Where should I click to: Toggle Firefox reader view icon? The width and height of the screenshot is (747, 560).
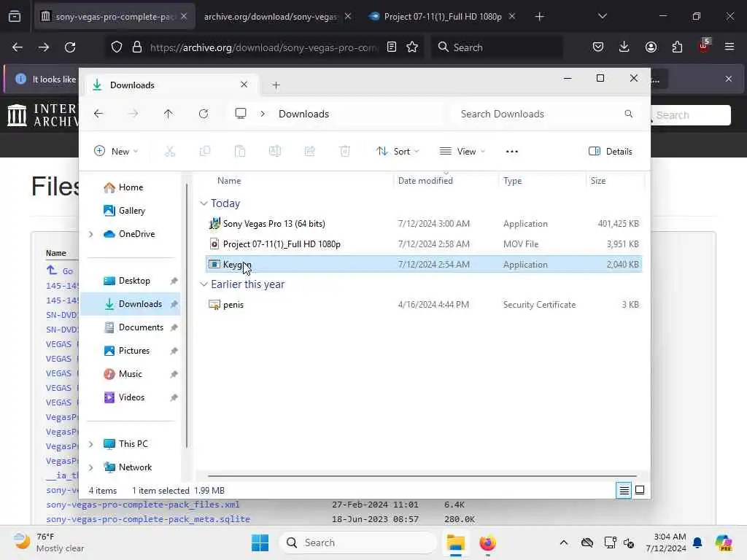click(392, 47)
